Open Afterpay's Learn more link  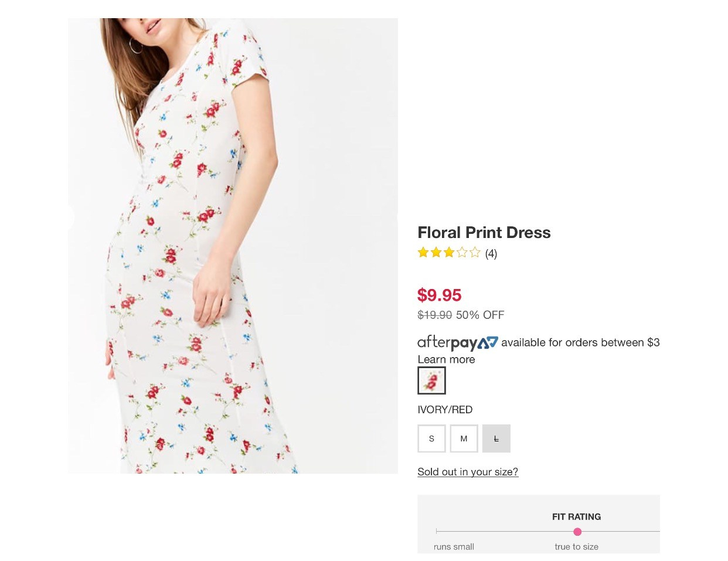[x=446, y=359]
